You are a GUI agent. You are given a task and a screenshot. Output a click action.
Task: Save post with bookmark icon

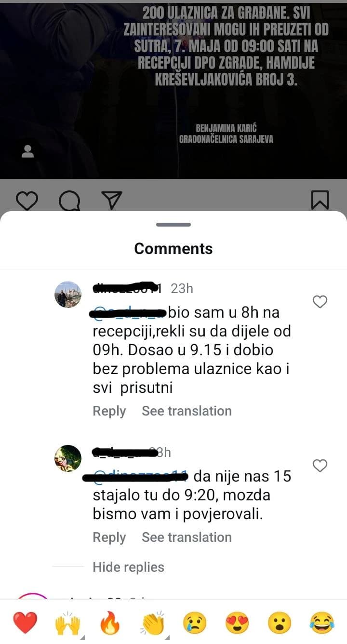(320, 200)
